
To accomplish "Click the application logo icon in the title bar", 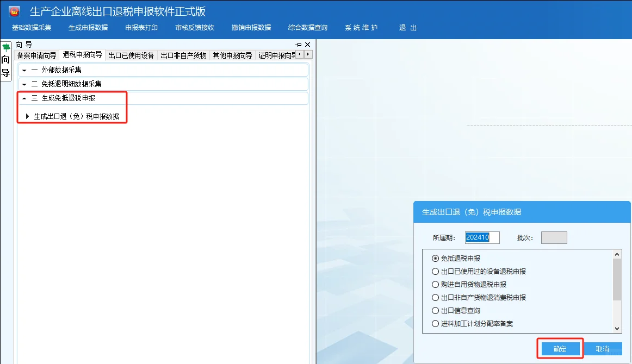I will point(15,10).
